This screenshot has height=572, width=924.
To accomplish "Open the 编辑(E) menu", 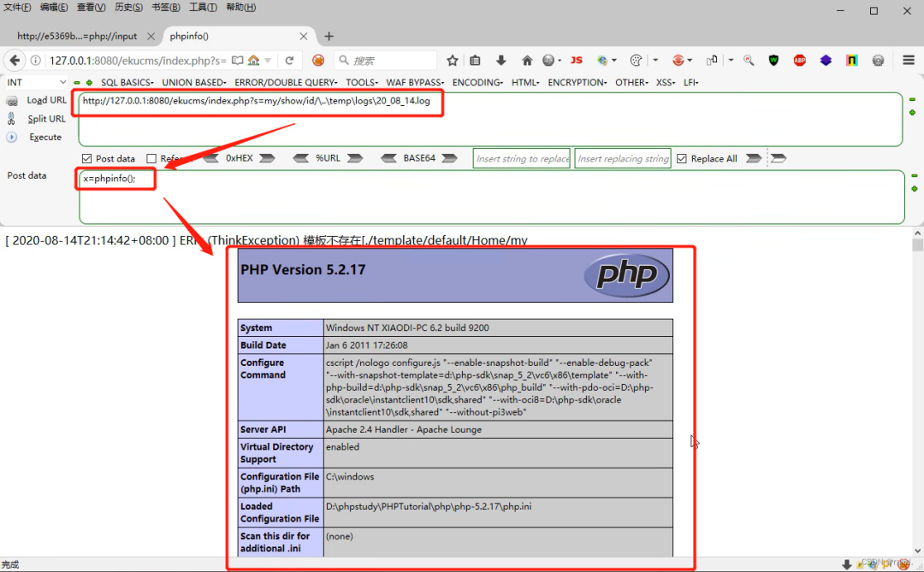I will pos(54,8).
